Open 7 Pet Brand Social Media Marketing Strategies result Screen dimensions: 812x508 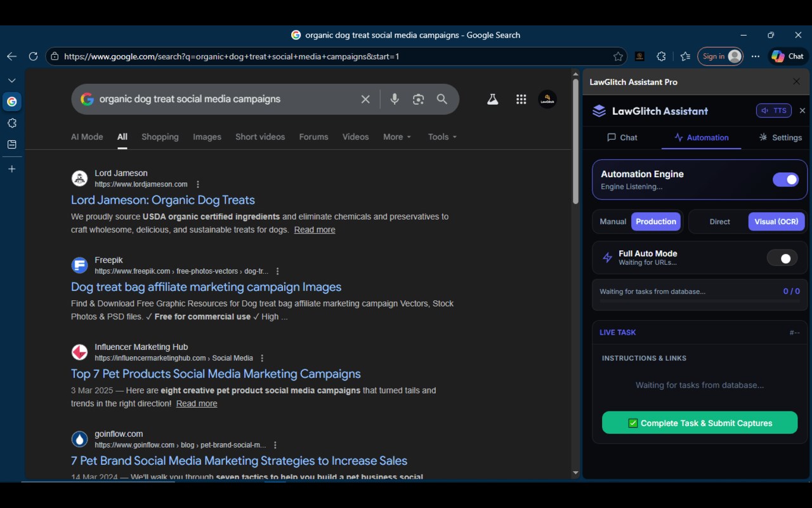tap(239, 461)
